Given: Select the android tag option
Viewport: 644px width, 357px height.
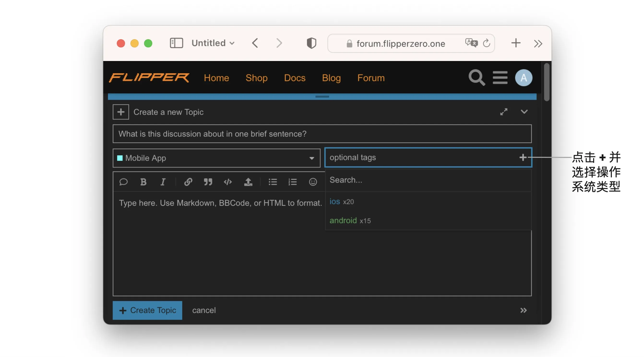Looking at the screenshot, I should tap(428, 220).
